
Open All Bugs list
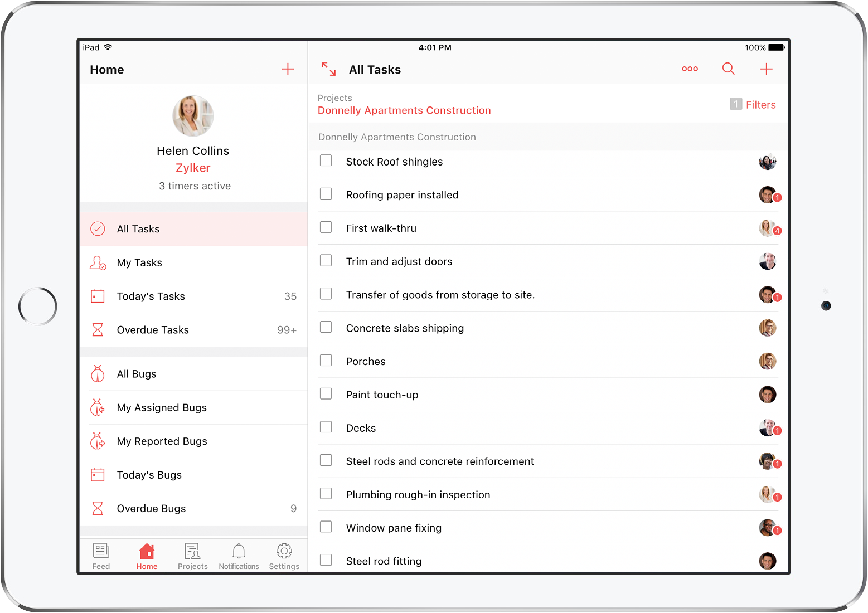point(193,374)
